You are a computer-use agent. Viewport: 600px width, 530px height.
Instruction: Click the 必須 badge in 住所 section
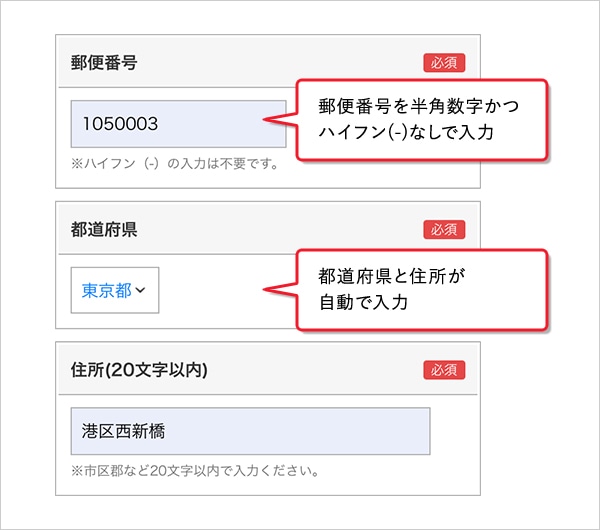click(x=444, y=370)
